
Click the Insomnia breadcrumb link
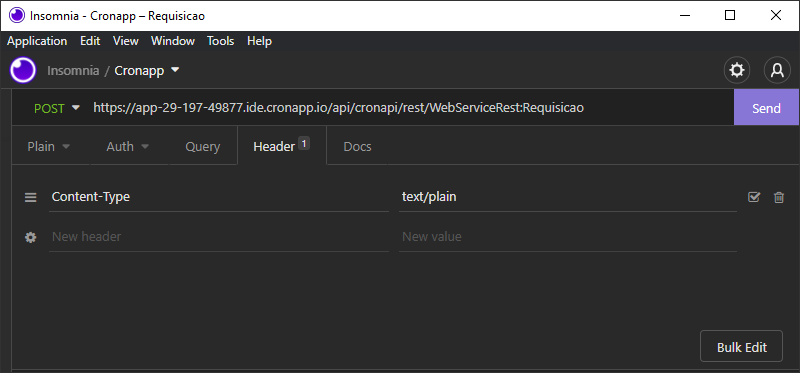(x=73, y=70)
